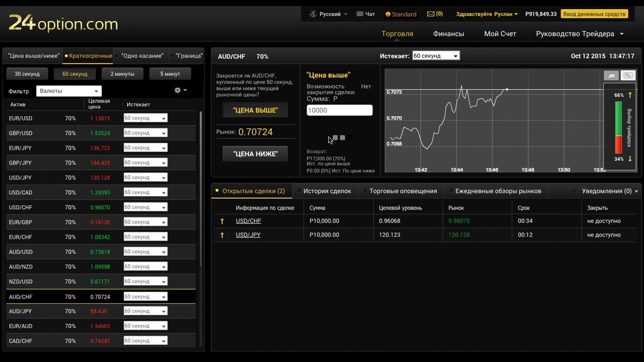Switch to "Одно касание" tab

[142, 56]
